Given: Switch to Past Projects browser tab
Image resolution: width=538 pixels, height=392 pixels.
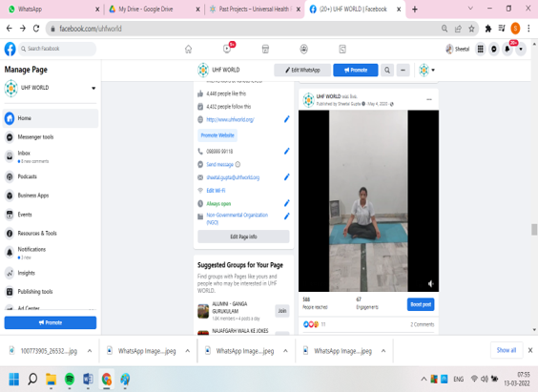Looking at the screenshot, I should click(255, 10).
